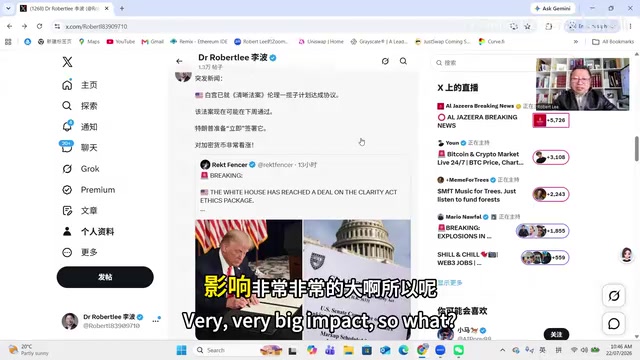Join Mario Nawfal BREAKING EXPLOSIONS broadcast

click(542, 231)
